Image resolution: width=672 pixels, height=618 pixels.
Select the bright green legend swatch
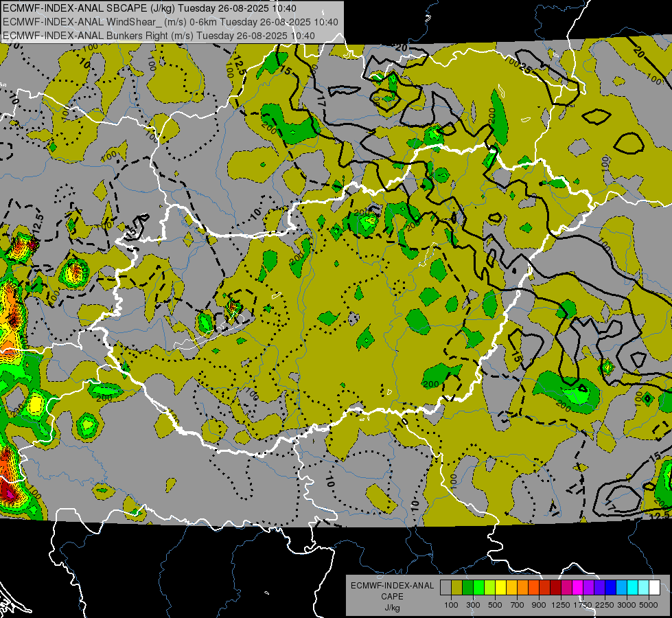[x=478, y=588]
